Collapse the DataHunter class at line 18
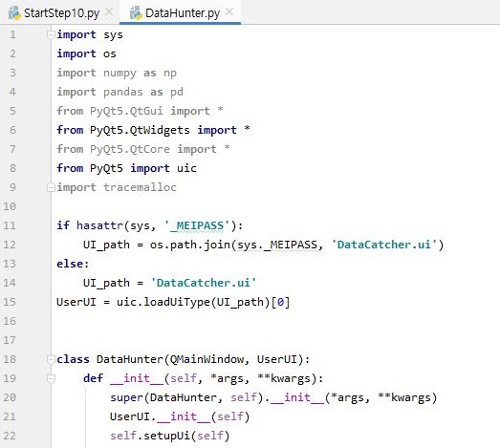Image resolution: width=500 pixels, height=448 pixels. tap(51, 360)
